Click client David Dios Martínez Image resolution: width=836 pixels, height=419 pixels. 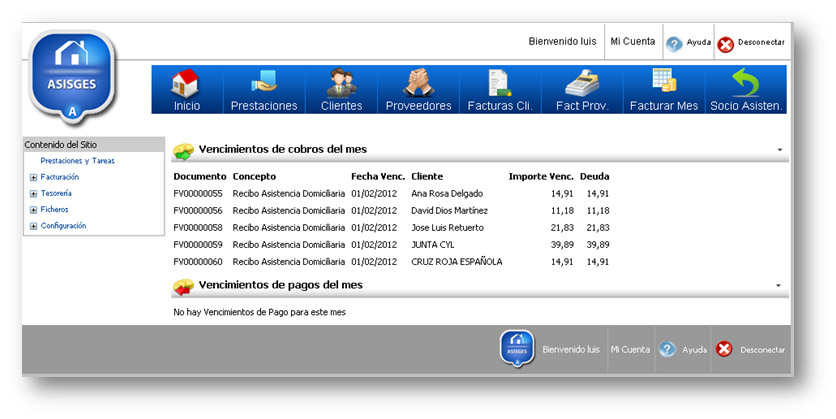coord(449,211)
